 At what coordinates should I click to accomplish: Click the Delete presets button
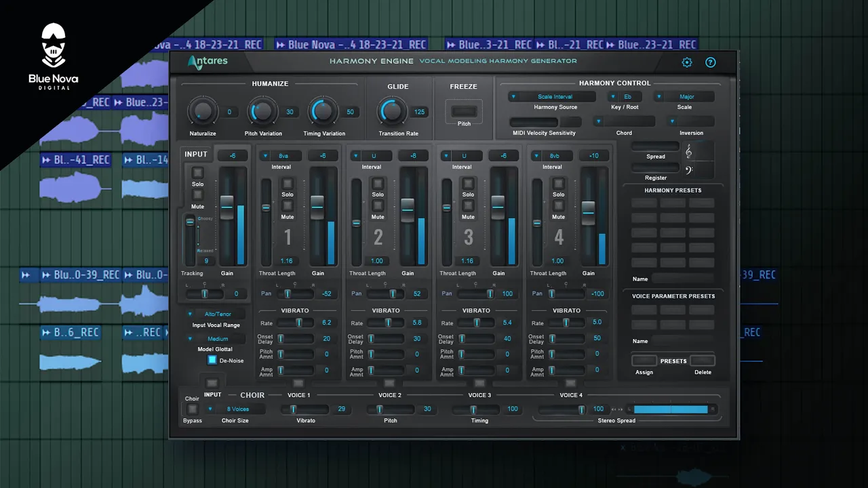703,361
